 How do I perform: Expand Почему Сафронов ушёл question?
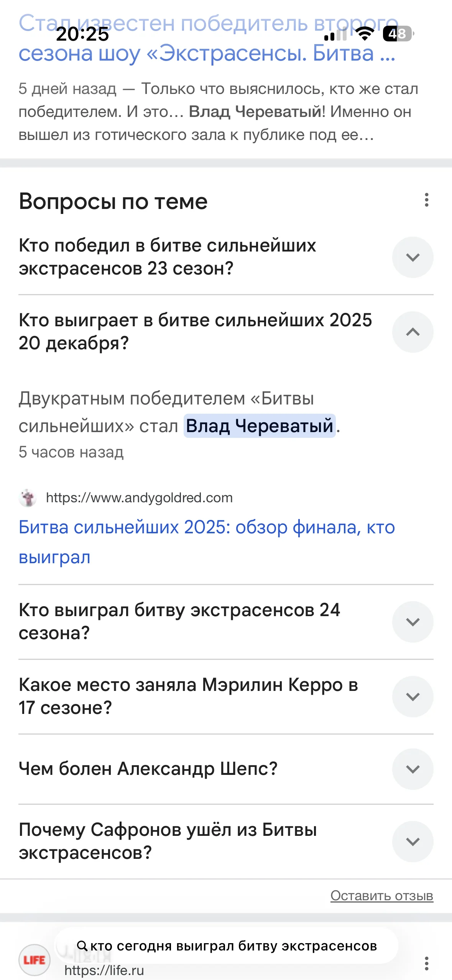click(x=413, y=841)
